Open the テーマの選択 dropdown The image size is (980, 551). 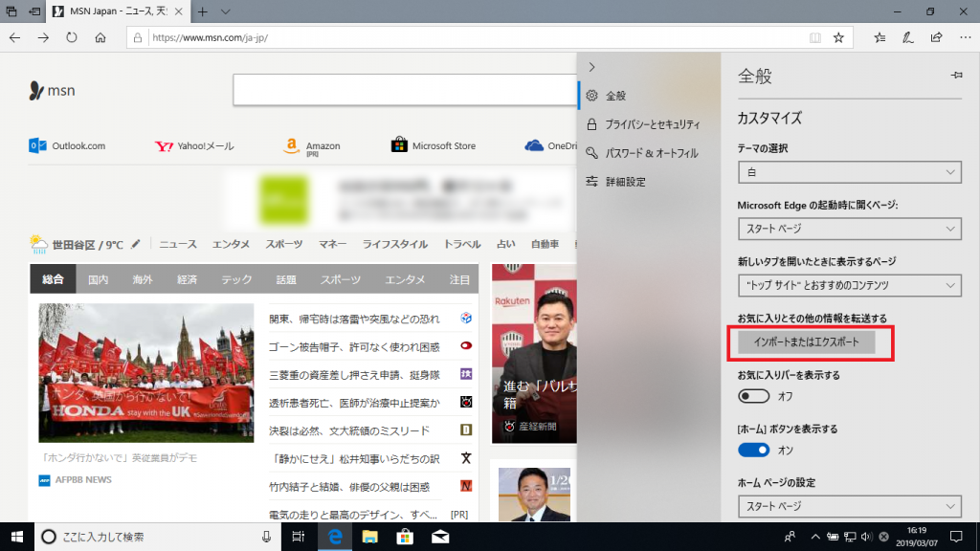coord(849,172)
